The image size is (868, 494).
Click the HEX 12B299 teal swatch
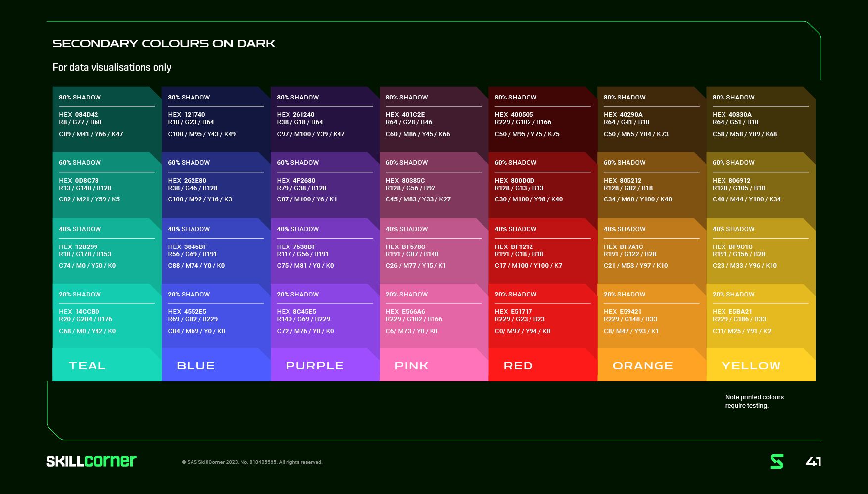point(107,251)
